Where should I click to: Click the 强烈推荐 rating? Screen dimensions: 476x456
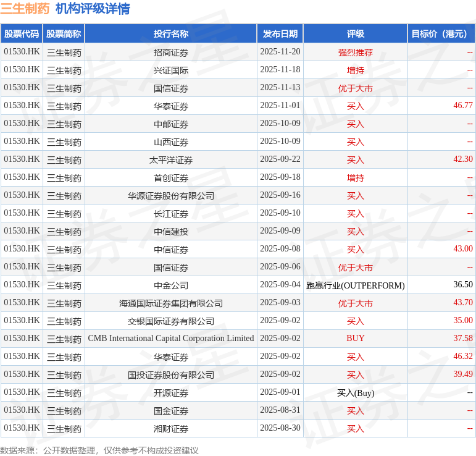tap(356, 53)
